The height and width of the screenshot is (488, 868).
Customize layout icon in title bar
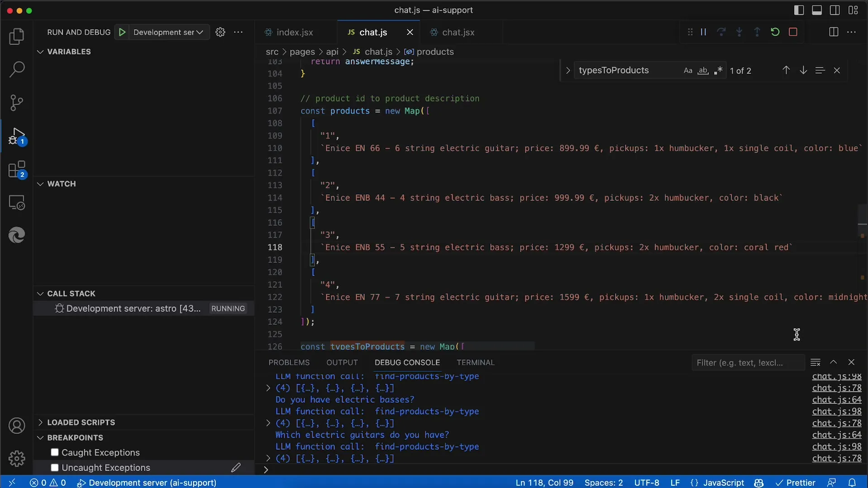pyautogui.click(x=853, y=10)
